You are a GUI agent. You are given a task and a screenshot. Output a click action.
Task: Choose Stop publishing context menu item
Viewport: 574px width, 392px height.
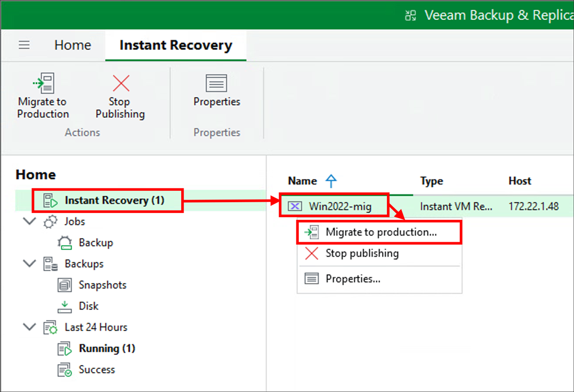click(x=379, y=254)
